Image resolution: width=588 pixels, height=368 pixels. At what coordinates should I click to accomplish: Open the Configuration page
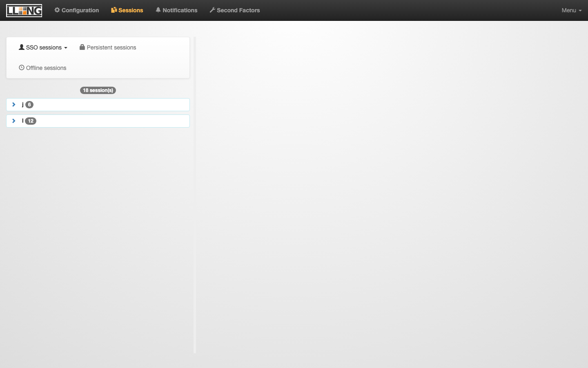click(x=77, y=10)
